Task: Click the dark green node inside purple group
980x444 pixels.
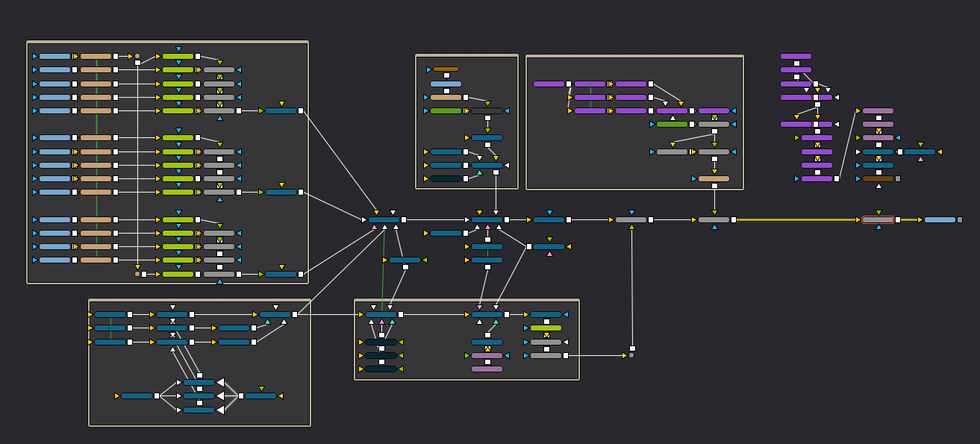Action: pyautogui.click(x=672, y=125)
